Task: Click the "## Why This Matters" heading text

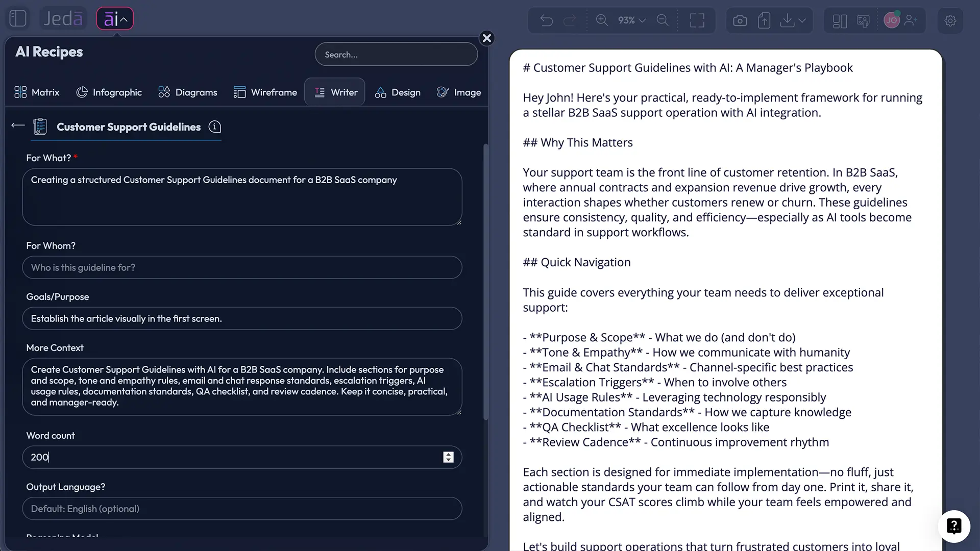Action: pos(578,143)
